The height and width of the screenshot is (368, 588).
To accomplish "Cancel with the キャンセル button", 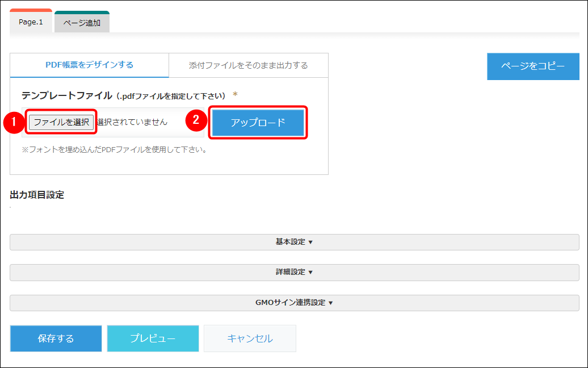I will coord(250,338).
